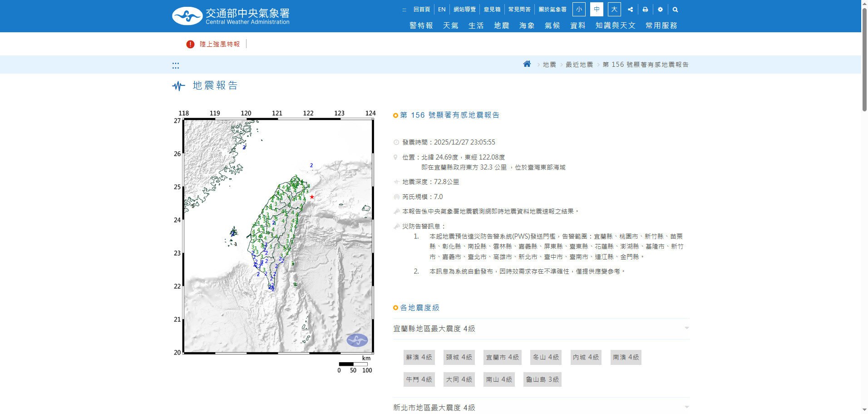
Task: Open the share icon in the header
Action: (x=630, y=9)
